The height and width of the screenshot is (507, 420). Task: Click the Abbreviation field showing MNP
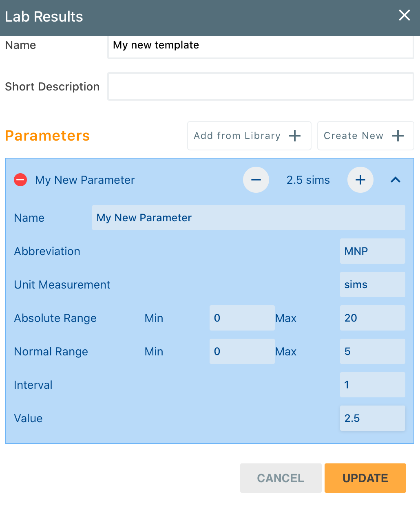(x=372, y=251)
